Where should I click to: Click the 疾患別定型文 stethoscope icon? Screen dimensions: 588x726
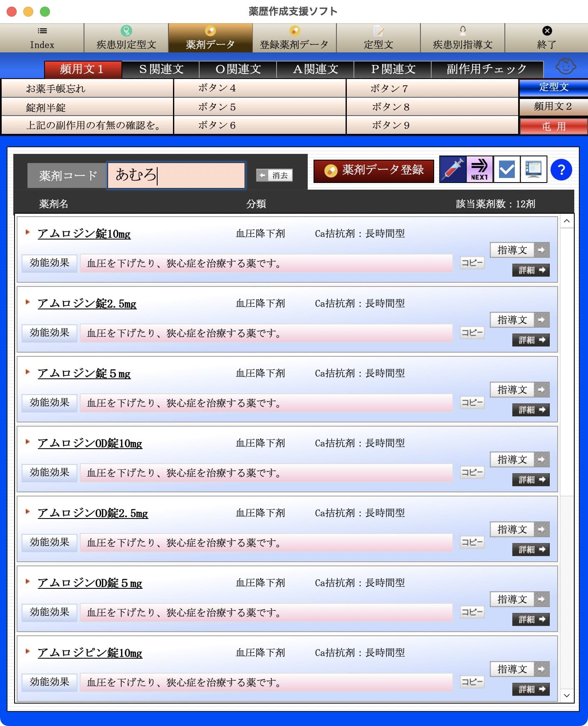(x=126, y=30)
